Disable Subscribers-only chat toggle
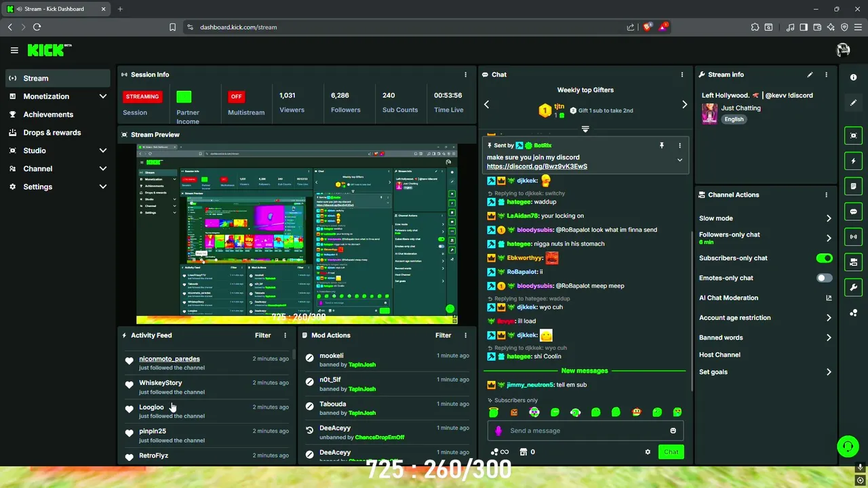 (824, 258)
